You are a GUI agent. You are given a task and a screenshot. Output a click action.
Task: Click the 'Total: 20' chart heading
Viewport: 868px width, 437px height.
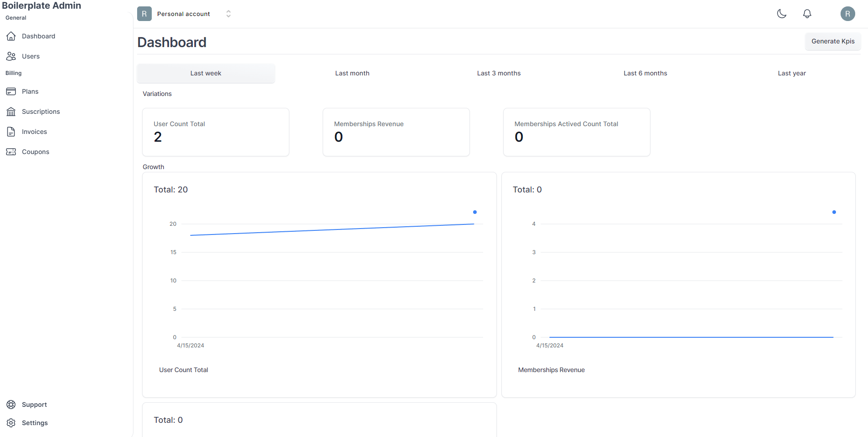170,190
